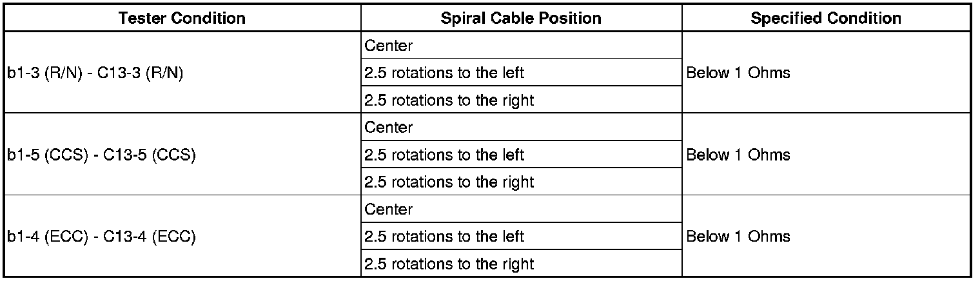Click the Specified Condition column header
This screenshot has height=281, width=980.
826,18
